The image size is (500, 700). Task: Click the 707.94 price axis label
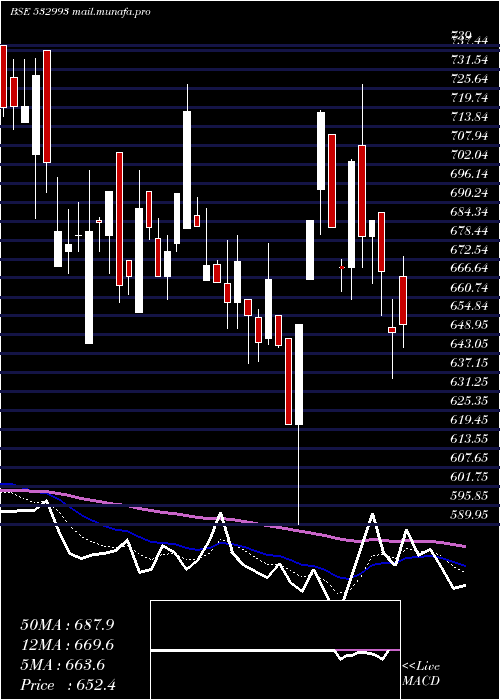tap(469, 136)
